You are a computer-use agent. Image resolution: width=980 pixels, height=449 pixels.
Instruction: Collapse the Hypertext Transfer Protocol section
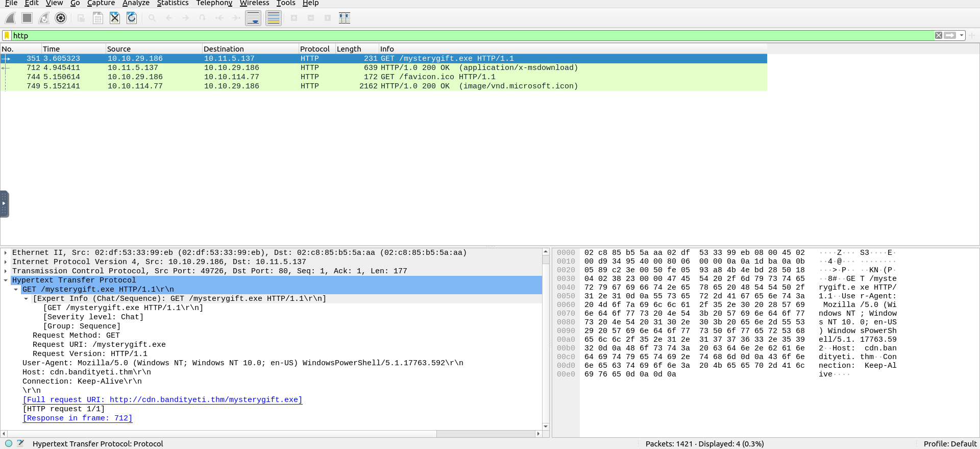tap(6, 280)
